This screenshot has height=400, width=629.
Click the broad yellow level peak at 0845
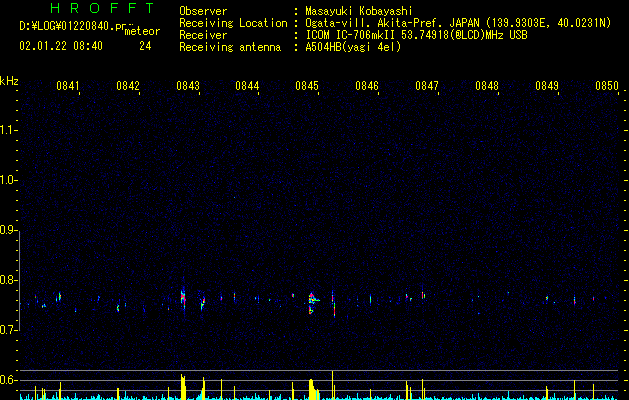click(313, 389)
